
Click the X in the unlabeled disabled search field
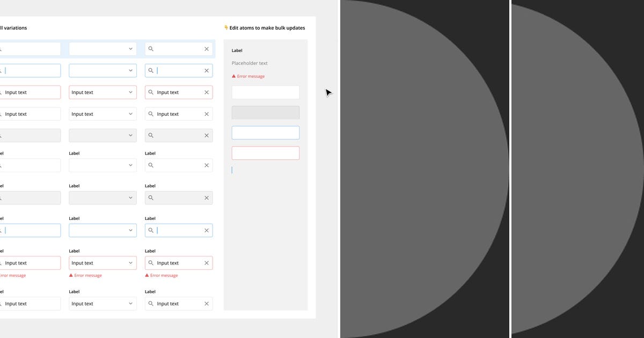click(x=207, y=136)
